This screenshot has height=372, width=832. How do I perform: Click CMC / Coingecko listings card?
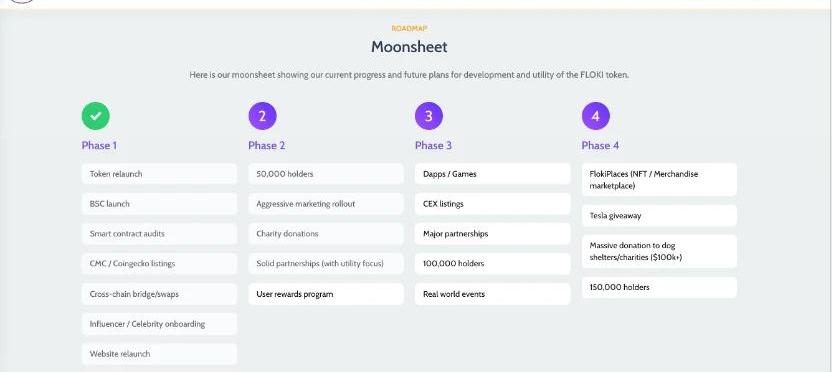click(x=159, y=263)
